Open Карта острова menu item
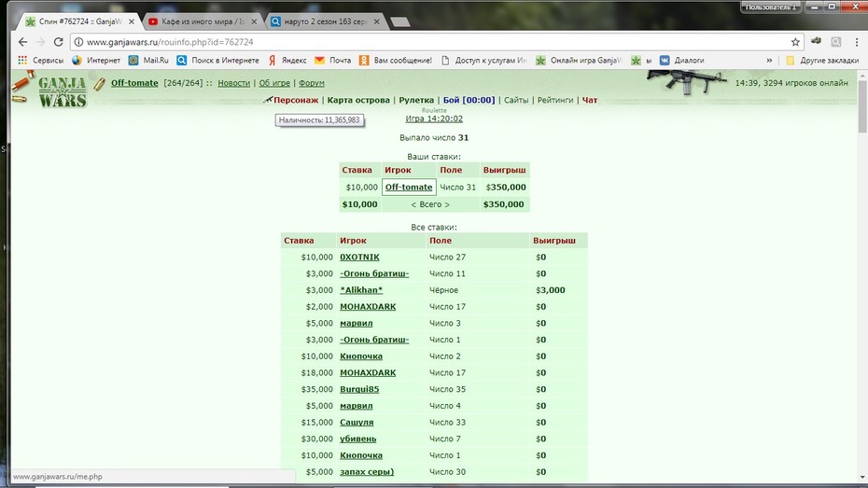Screen dimensions: 868x488 pos(358,100)
